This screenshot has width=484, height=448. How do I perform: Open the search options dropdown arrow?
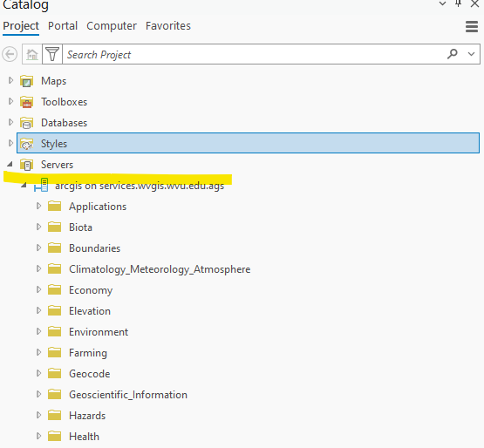tap(471, 54)
